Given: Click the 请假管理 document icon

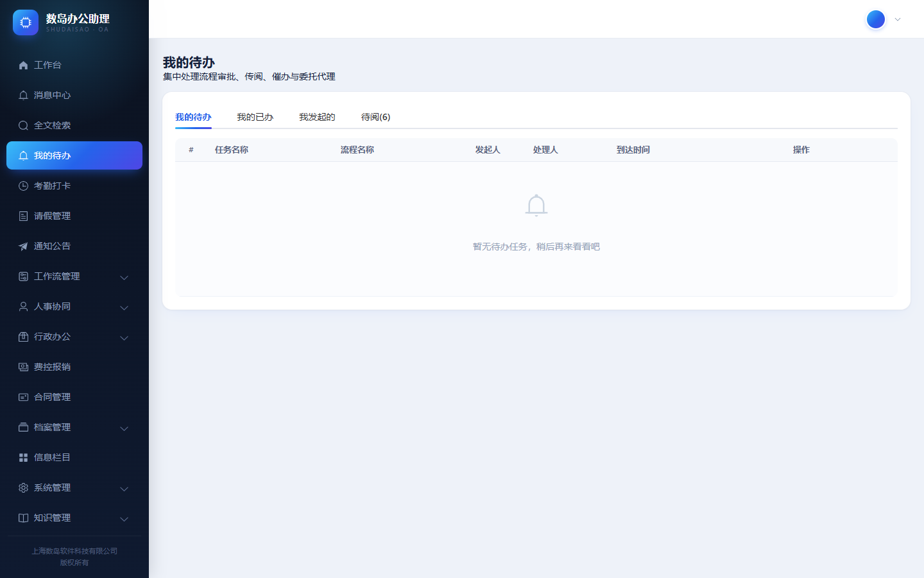Looking at the screenshot, I should pos(23,216).
